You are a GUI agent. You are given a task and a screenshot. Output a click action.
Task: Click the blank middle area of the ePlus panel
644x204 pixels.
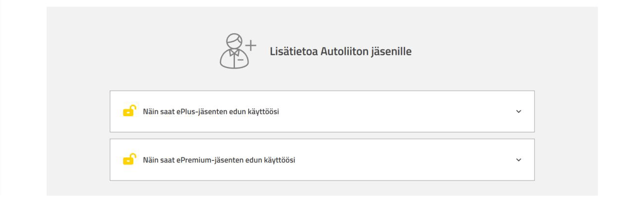[392, 112]
